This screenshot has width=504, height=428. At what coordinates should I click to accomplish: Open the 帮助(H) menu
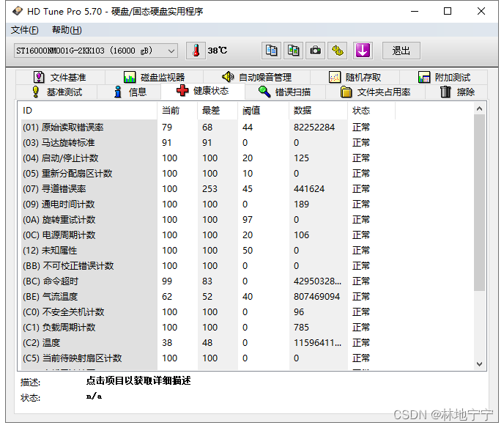[67, 30]
